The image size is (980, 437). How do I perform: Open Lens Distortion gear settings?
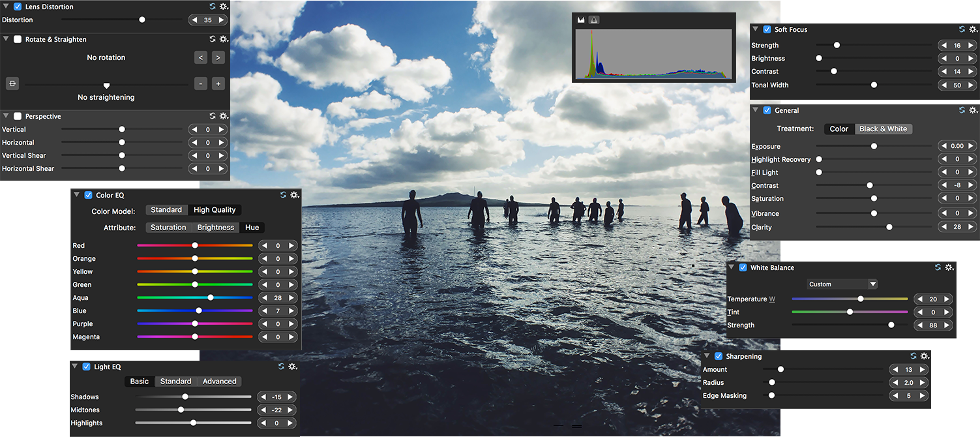[x=224, y=7]
